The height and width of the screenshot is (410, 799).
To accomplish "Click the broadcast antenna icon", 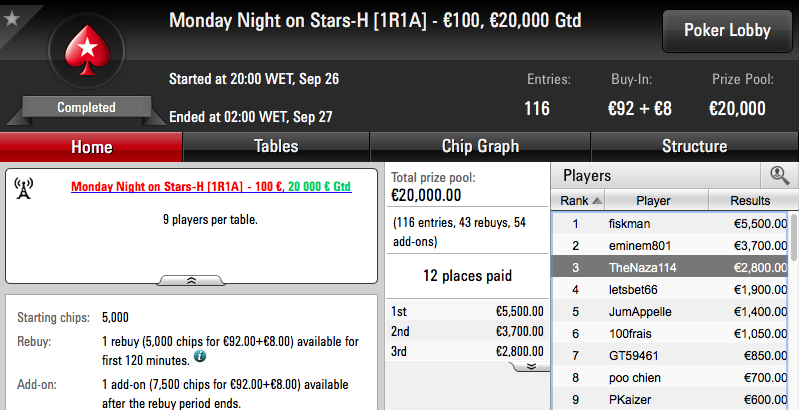I will (x=23, y=188).
